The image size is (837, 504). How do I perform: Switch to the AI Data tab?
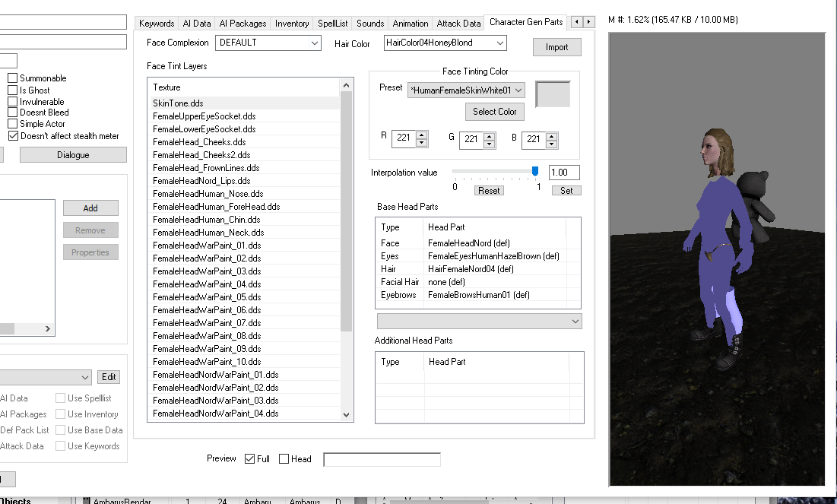point(196,24)
